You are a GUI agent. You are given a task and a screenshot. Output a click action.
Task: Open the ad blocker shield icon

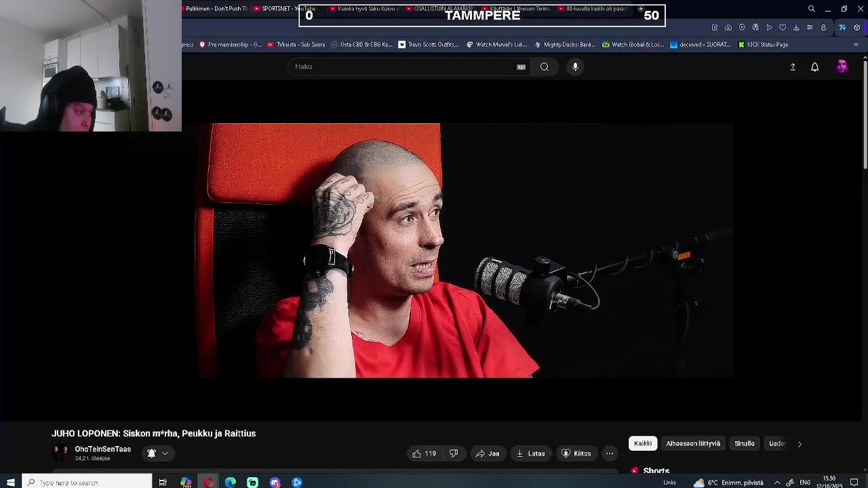[742, 28]
